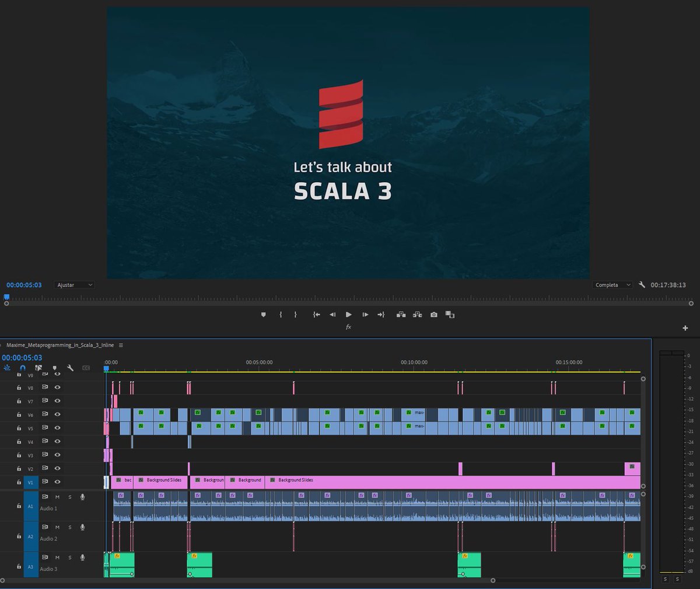
Task: Click the closed captions CC track button
Action: point(86,368)
